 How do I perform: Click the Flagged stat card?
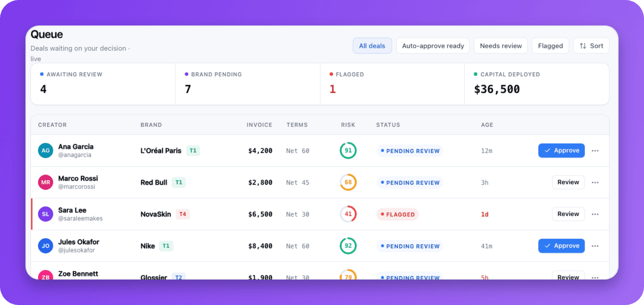392,84
